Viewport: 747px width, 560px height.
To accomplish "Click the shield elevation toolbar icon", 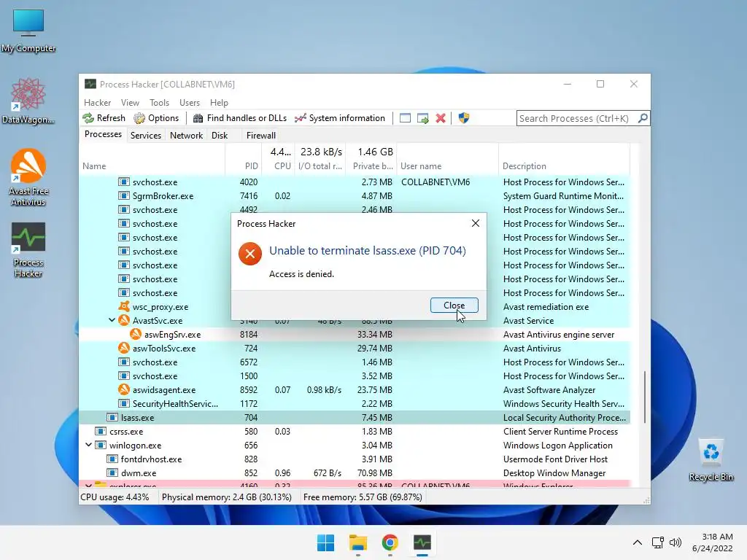I will coord(463,118).
